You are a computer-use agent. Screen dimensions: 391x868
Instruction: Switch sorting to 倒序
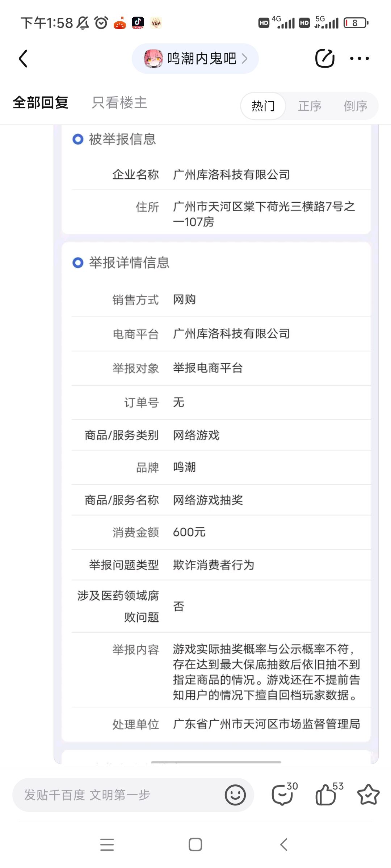coord(356,106)
